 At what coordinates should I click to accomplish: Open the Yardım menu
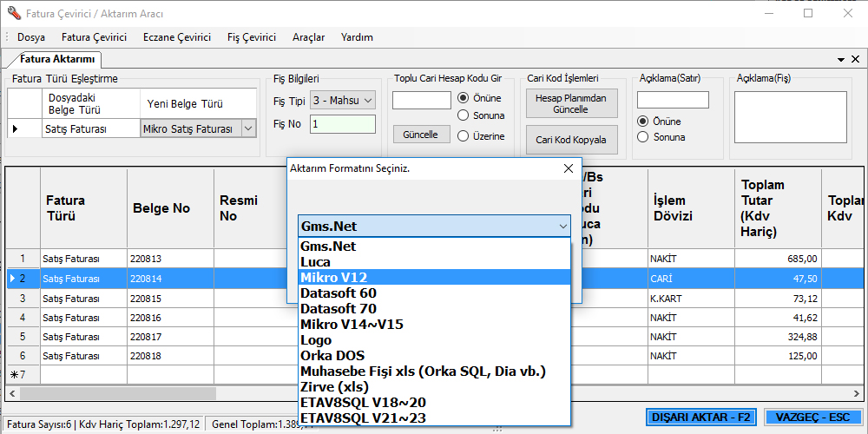(357, 37)
